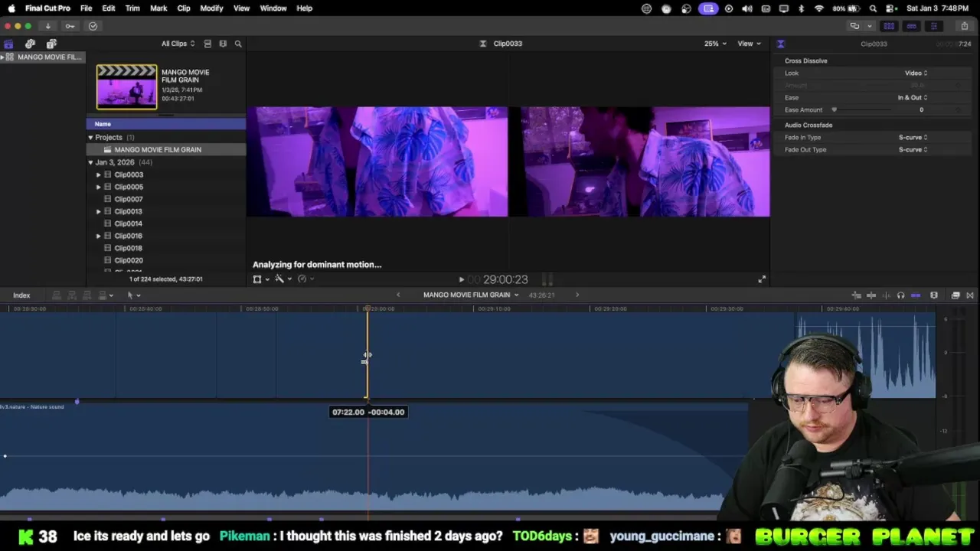
Task: Open the Window menu
Action: [x=273, y=8]
